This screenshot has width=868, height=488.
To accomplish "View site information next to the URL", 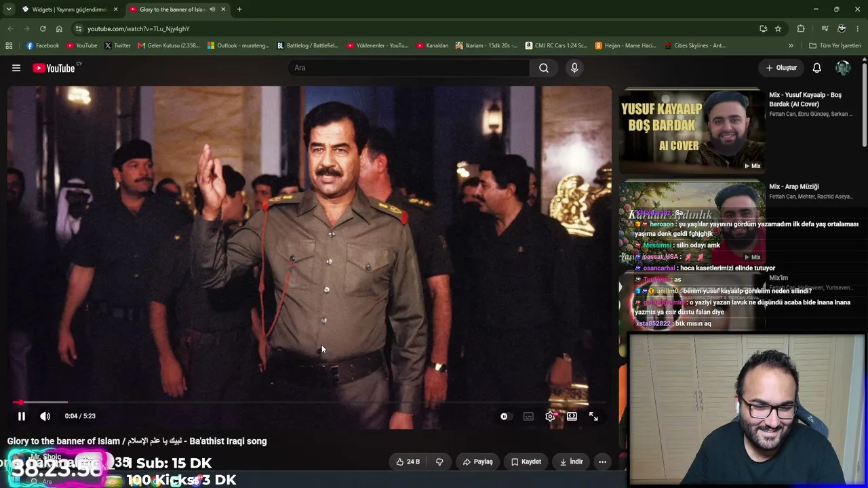I will click(78, 28).
